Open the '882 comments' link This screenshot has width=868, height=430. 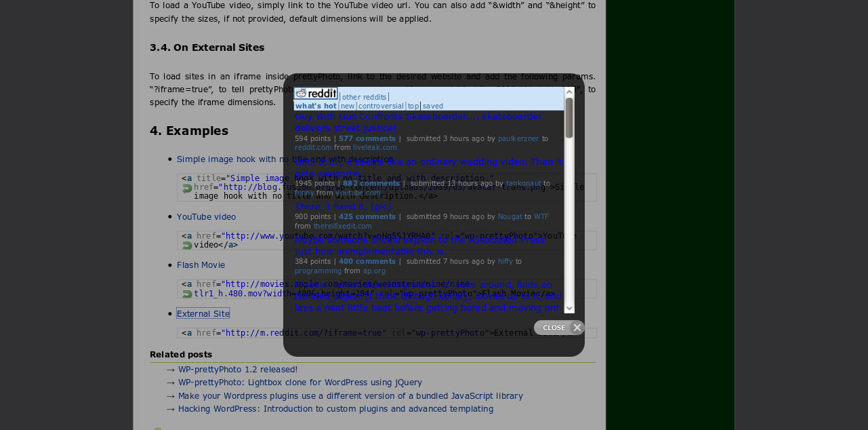click(x=371, y=183)
